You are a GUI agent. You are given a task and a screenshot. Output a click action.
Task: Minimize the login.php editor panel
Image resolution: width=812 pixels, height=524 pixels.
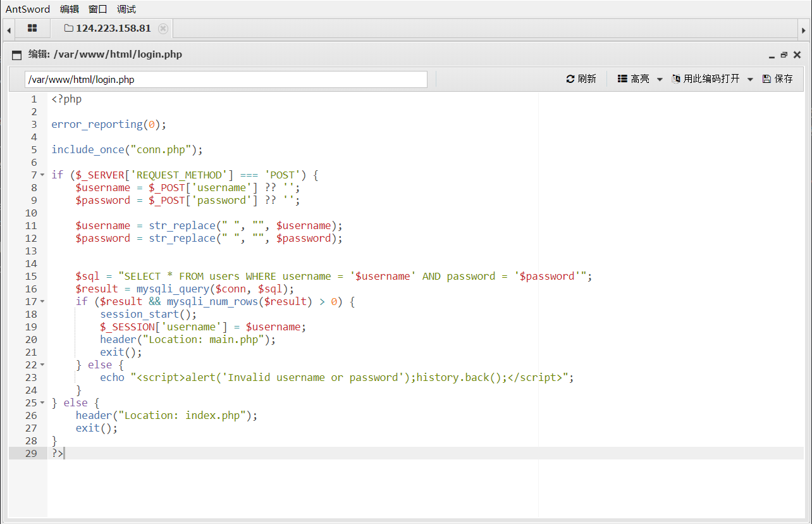(x=772, y=55)
